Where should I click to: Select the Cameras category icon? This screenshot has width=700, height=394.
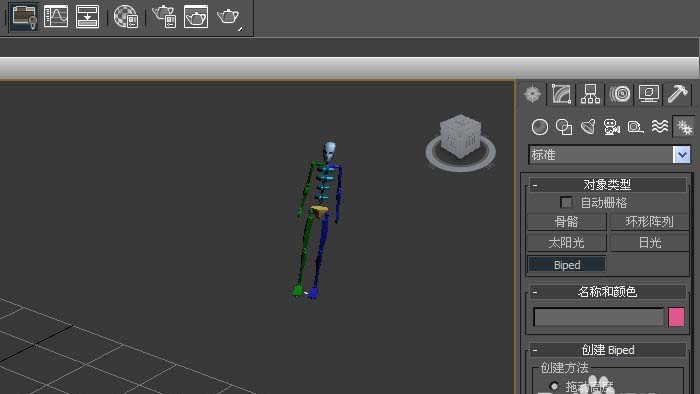tap(612, 127)
